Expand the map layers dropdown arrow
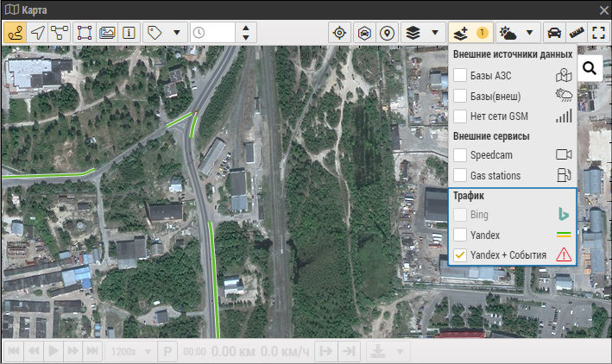 (435, 33)
